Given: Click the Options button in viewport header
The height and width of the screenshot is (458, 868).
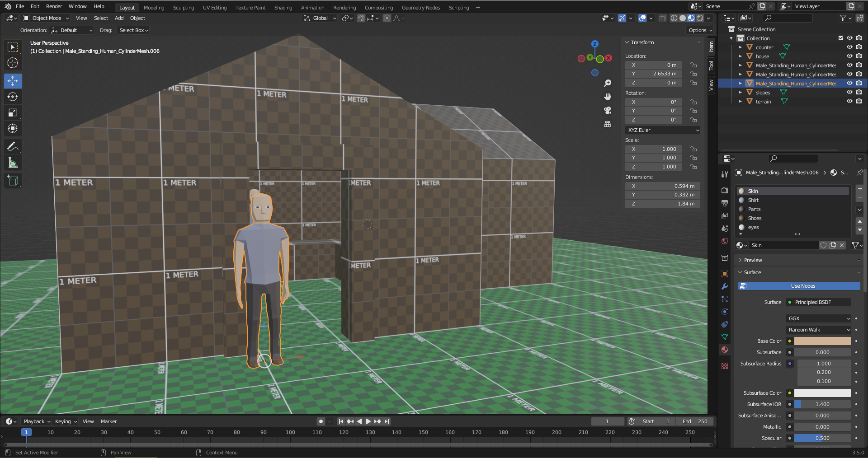Looking at the screenshot, I should click(x=700, y=30).
